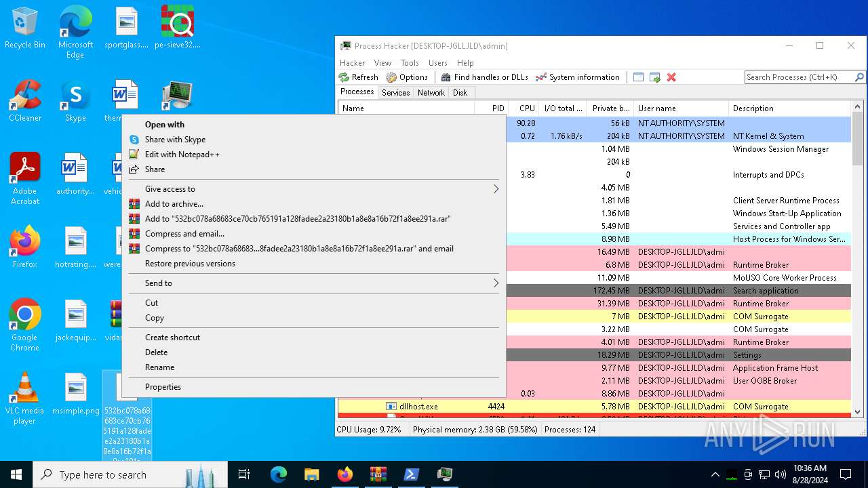This screenshot has height=488, width=868.
Task: Launch Firefox from the desktop icon
Action: pyautogui.click(x=25, y=247)
